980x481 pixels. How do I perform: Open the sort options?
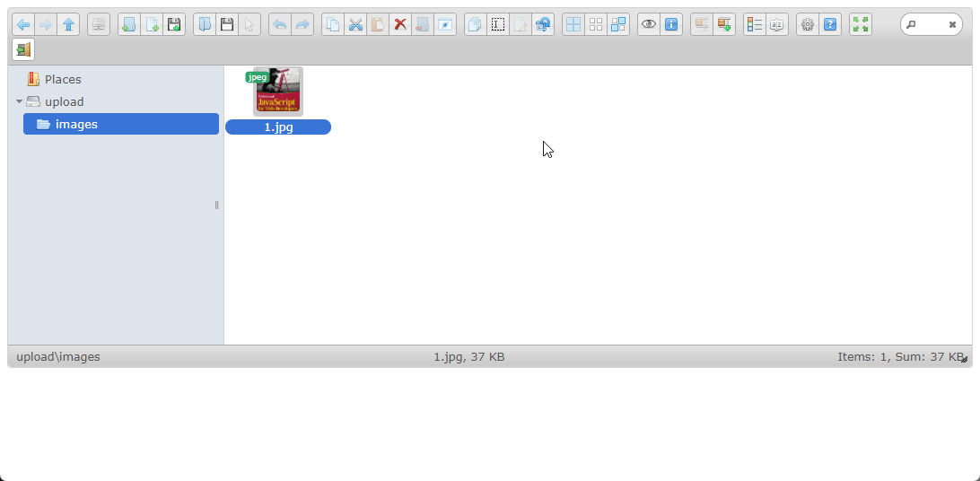777,24
